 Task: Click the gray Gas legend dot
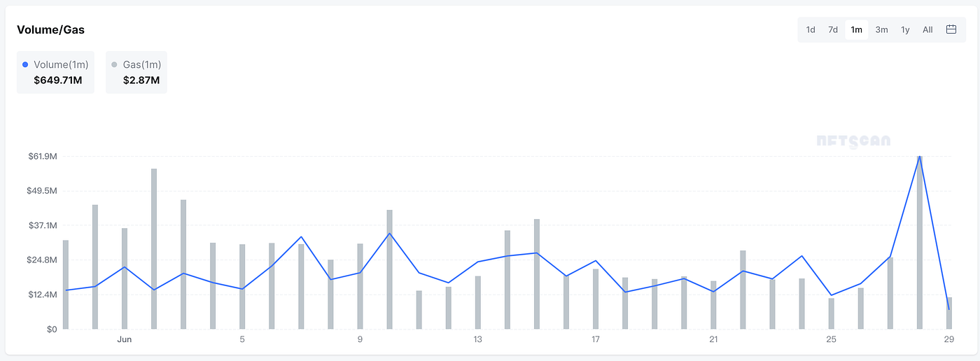pos(114,64)
